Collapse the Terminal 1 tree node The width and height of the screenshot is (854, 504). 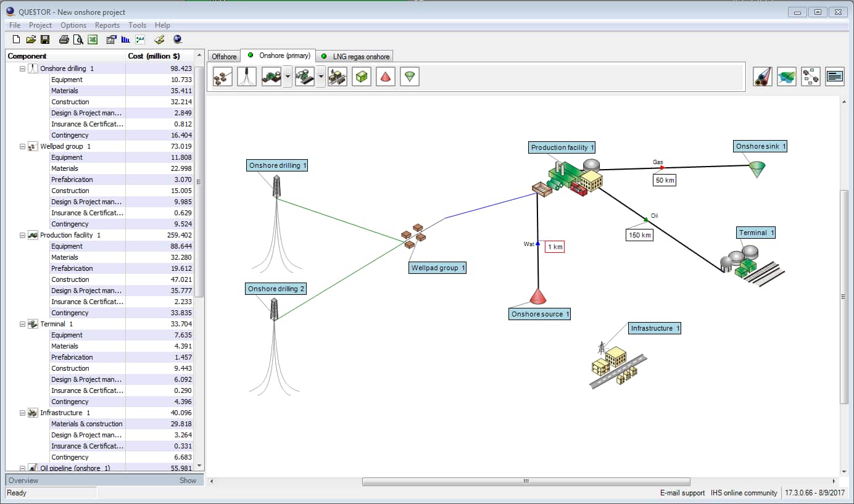pyautogui.click(x=23, y=324)
